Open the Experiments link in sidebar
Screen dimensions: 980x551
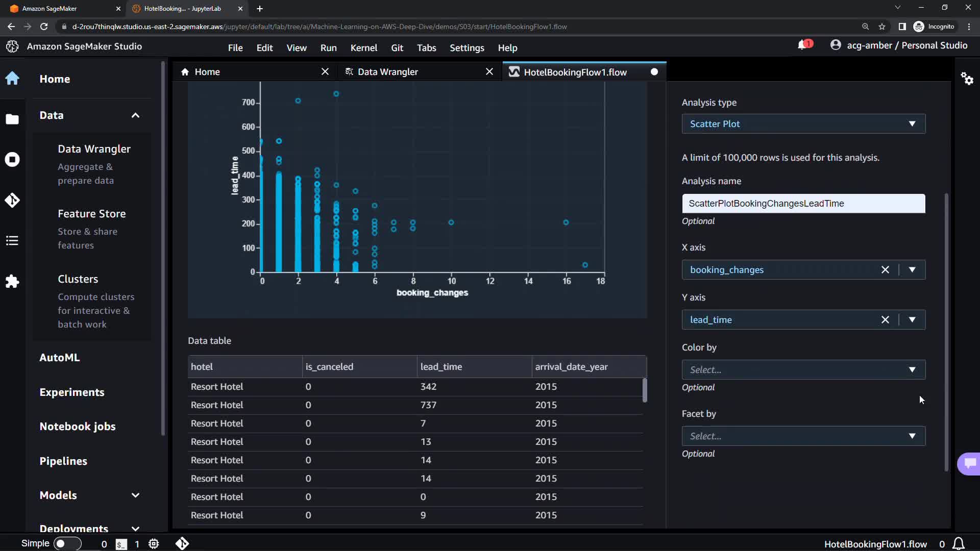click(72, 392)
